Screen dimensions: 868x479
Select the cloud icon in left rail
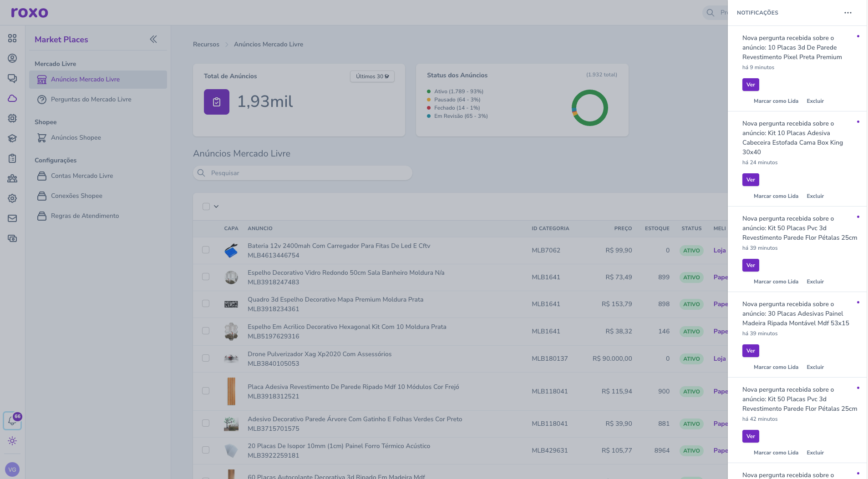[12, 98]
